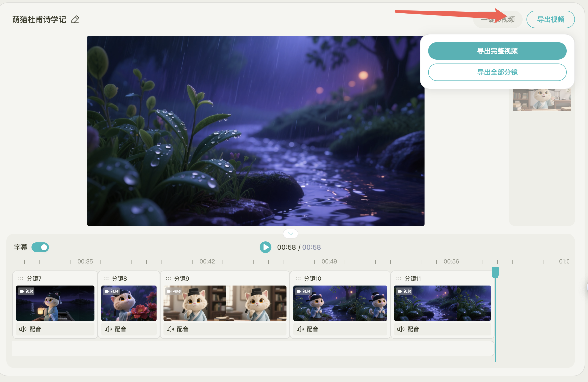Click the 分镜7 title label
Viewport: 588px width, 382px height.
click(x=34, y=279)
